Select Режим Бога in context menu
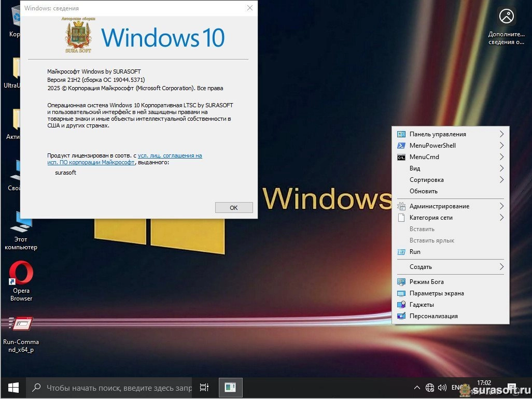Viewport: 532px width, 399px height. [426, 282]
